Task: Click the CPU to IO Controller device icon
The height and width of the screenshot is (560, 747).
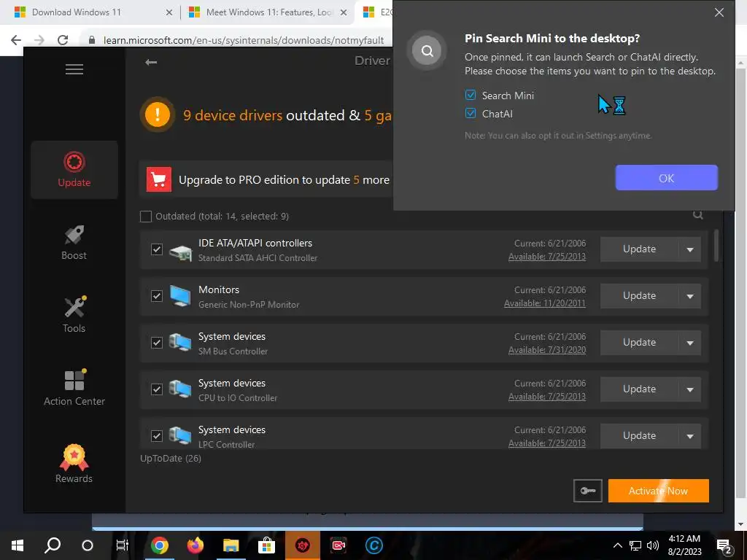Action: pos(181,389)
